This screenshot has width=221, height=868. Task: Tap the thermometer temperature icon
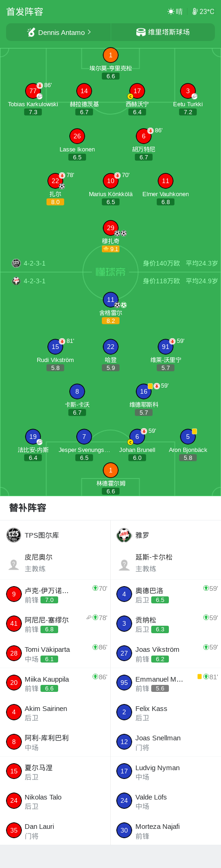pyautogui.click(x=195, y=12)
